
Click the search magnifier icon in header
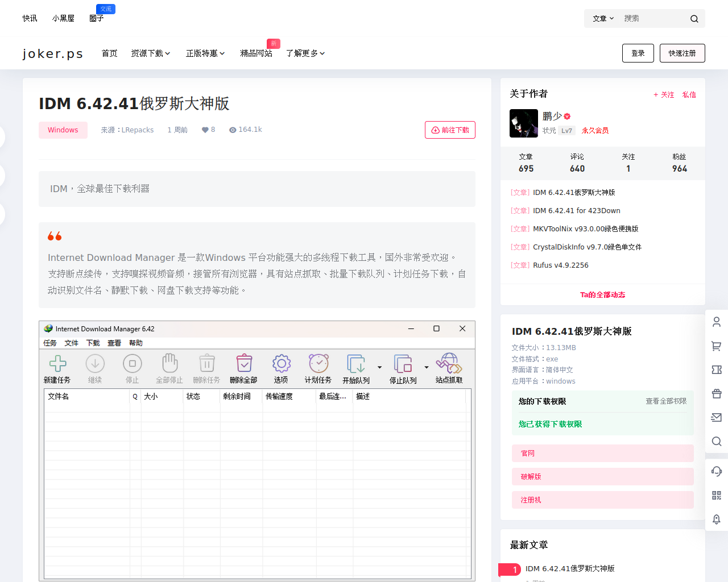[x=694, y=19]
